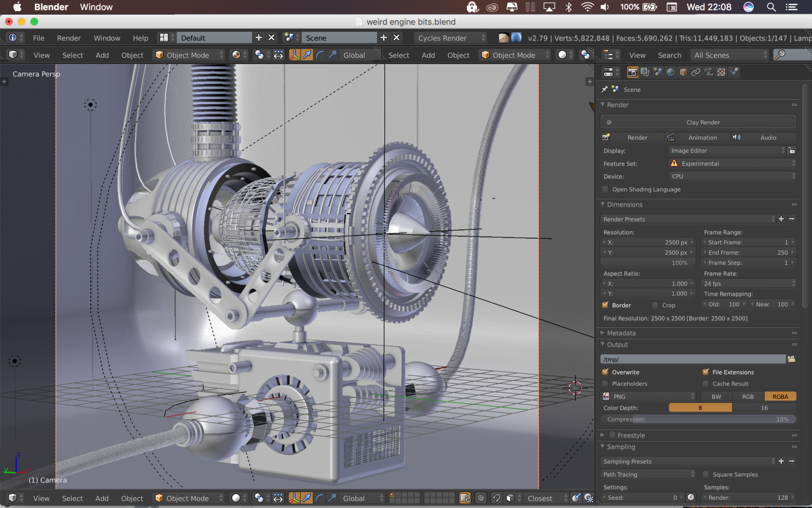Enable the Cache Result checkbox
812x508 pixels.
[705, 384]
